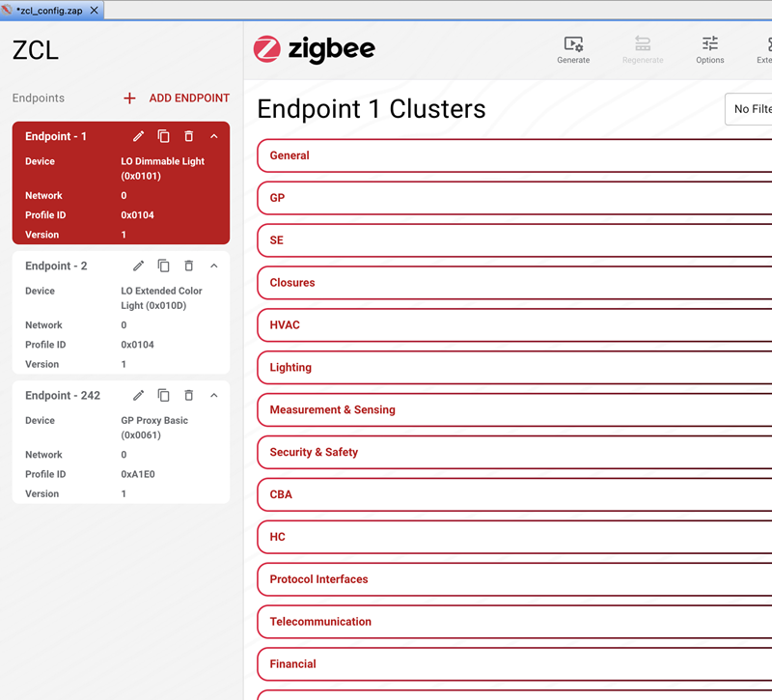This screenshot has height=700, width=772.
Task: Duplicate Endpoint 1 using the copy icon
Action: (x=164, y=137)
